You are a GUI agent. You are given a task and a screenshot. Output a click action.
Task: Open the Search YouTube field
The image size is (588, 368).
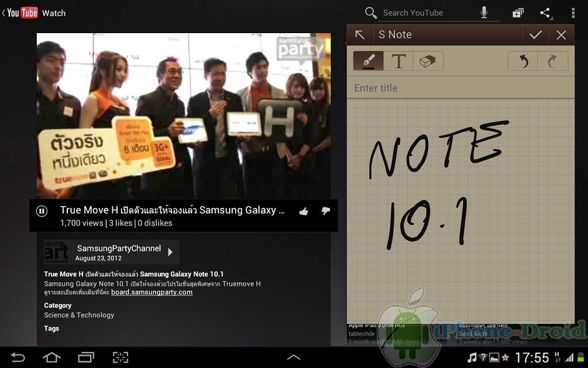point(424,13)
